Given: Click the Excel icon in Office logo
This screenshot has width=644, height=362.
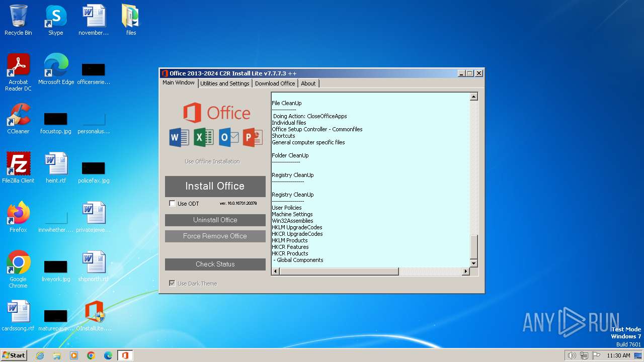Looking at the screenshot, I should [x=204, y=137].
